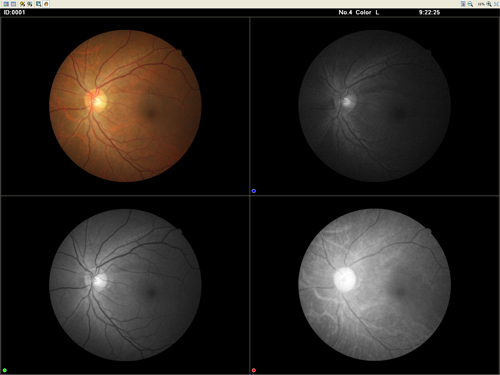500x375 pixels.
Task: Click the red channel indicator dot
Action: [254, 370]
